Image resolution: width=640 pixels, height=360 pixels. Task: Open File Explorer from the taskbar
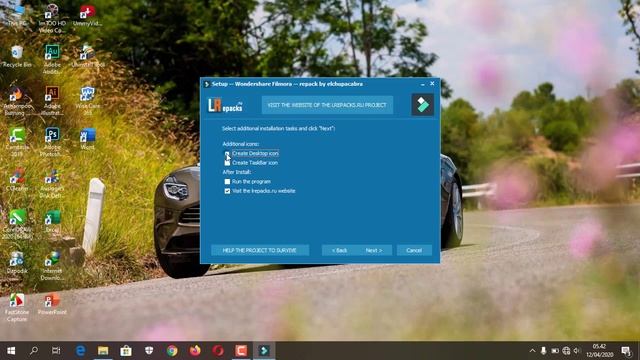(103, 351)
